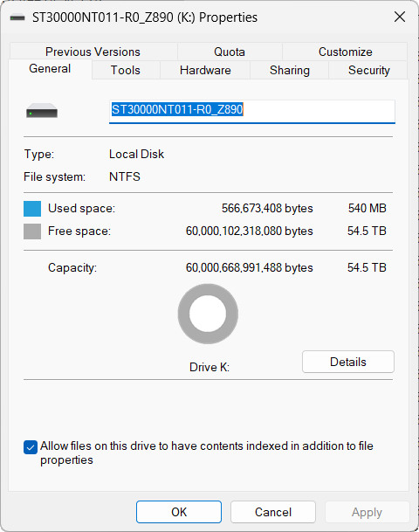Confirm with the OK button
The image size is (419, 532).
pyautogui.click(x=179, y=512)
